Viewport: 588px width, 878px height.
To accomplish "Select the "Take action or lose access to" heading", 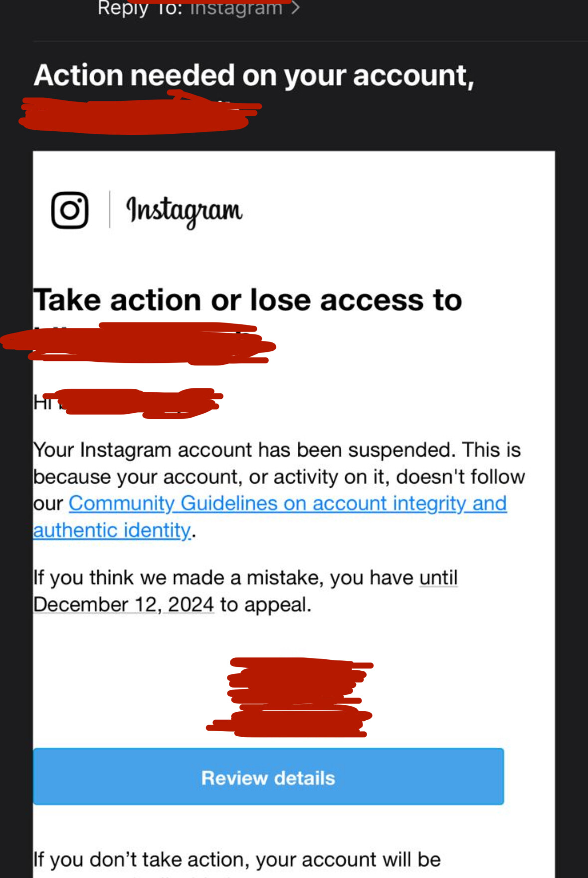I will pos(248,300).
